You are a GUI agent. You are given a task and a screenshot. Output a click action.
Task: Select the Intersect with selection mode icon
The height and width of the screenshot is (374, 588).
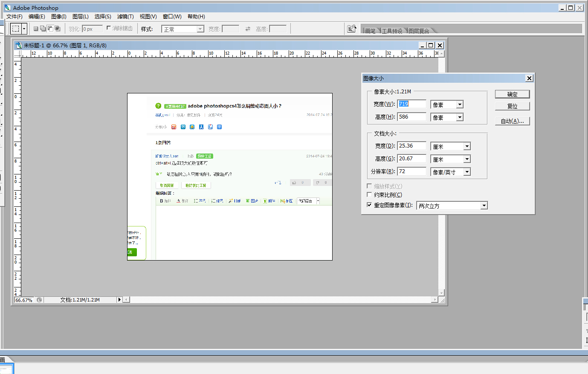pos(58,29)
